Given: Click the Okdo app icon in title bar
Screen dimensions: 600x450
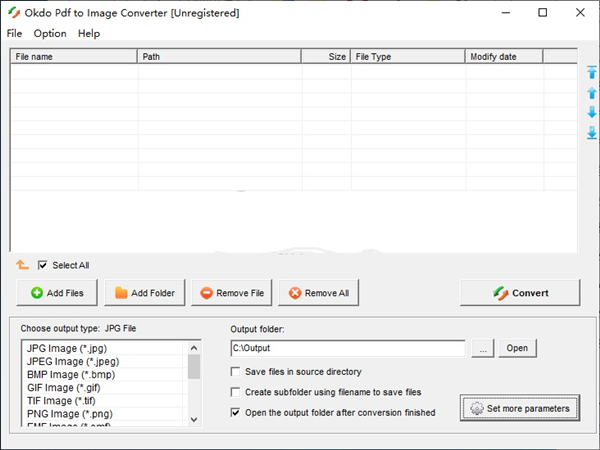Looking at the screenshot, I should click(x=14, y=13).
